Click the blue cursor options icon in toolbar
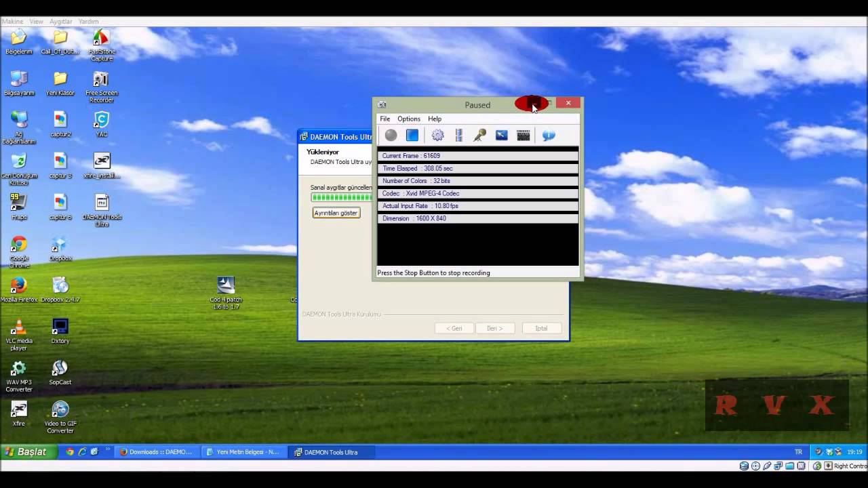Image resolution: width=868 pixels, height=488 pixels. tap(502, 136)
